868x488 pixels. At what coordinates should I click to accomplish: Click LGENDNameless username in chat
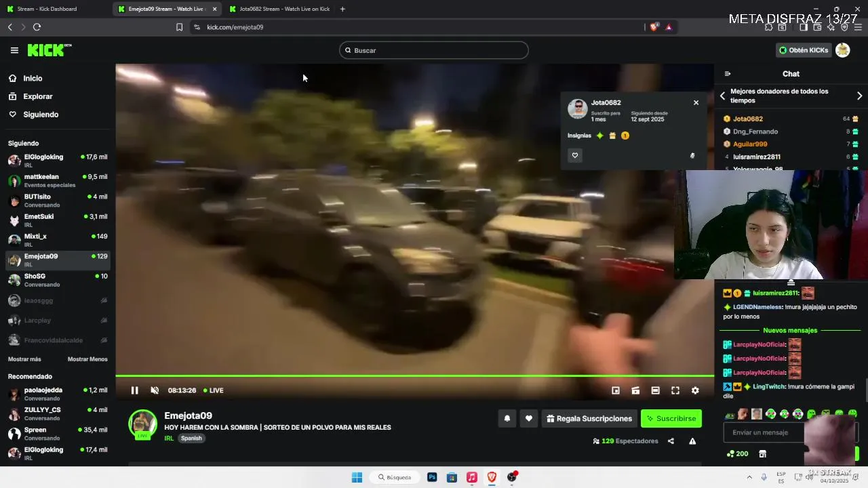(x=757, y=307)
